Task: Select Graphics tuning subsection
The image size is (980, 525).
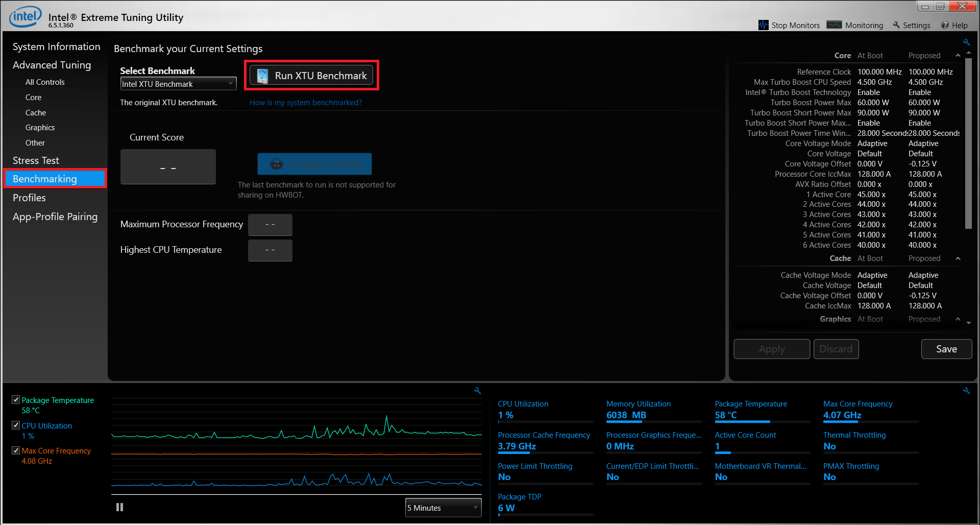Action: pyautogui.click(x=40, y=128)
